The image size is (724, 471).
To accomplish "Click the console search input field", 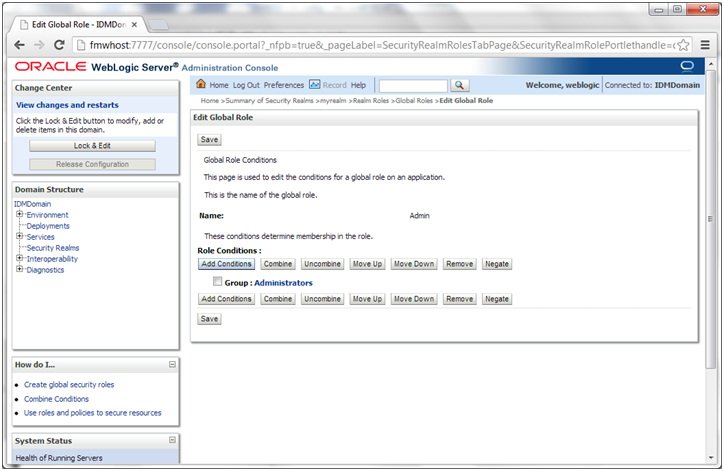I will coord(413,85).
